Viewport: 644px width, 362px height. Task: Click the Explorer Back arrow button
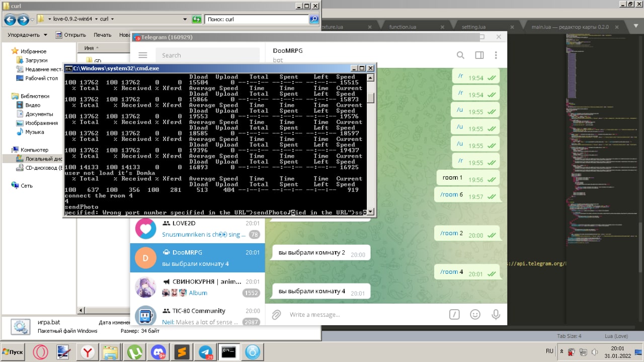point(10,19)
